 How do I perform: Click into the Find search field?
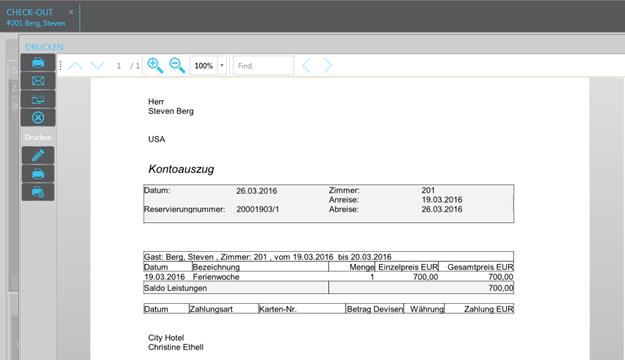point(263,65)
